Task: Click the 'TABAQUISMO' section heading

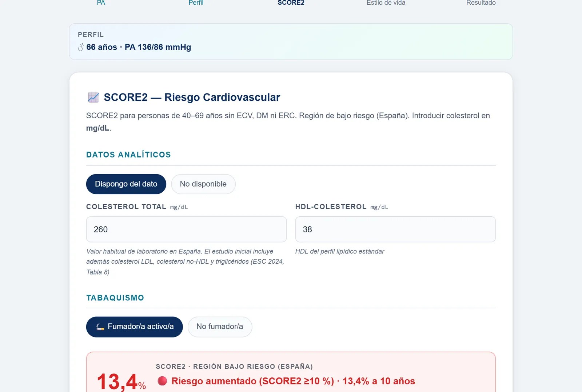Action: coord(115,298)
